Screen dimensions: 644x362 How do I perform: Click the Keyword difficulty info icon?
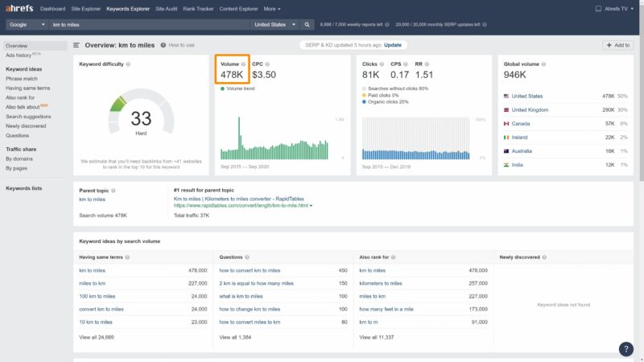coord(128,64)
